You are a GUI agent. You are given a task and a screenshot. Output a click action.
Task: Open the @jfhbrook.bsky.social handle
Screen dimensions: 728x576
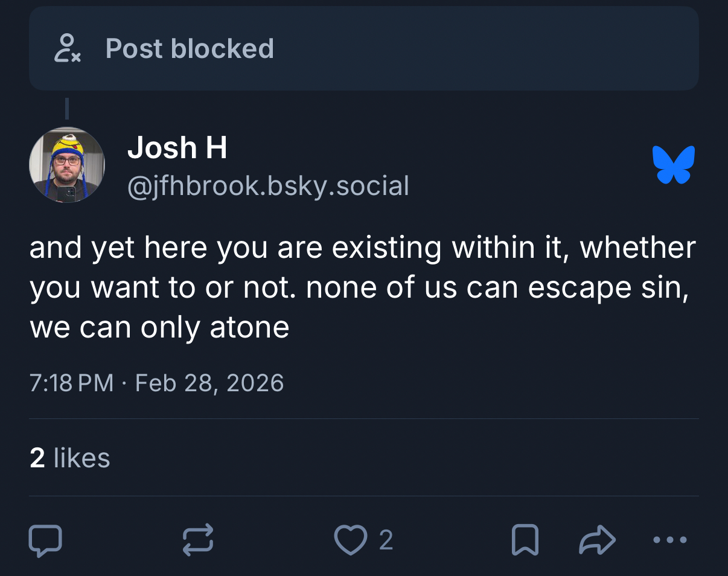[268, 186]
